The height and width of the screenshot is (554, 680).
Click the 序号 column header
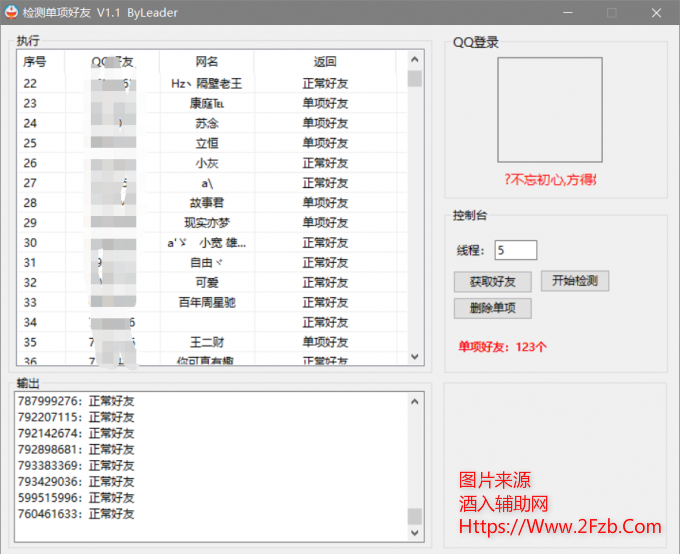point(35,62)
